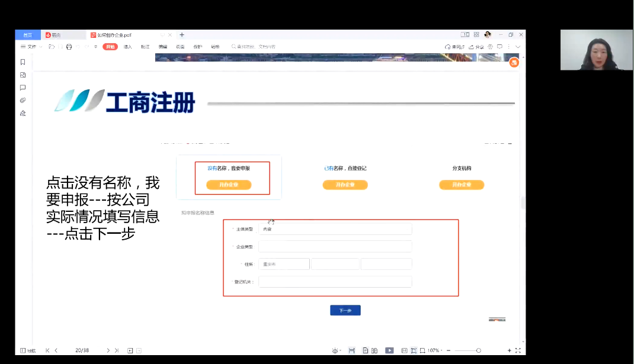This screenshot has width=634, height=364.
Task: Open the settings hexagon icon in toolbar
Action: click(491, 47)
